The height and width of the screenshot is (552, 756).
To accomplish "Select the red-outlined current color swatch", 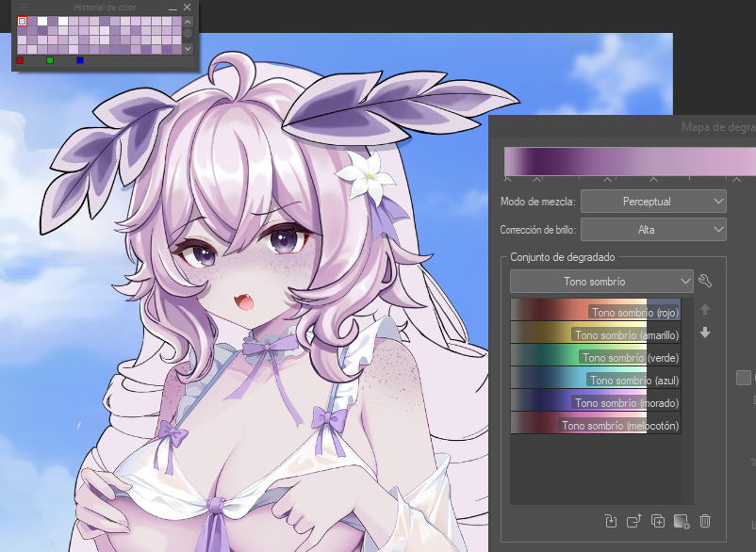I will [23, 21].
